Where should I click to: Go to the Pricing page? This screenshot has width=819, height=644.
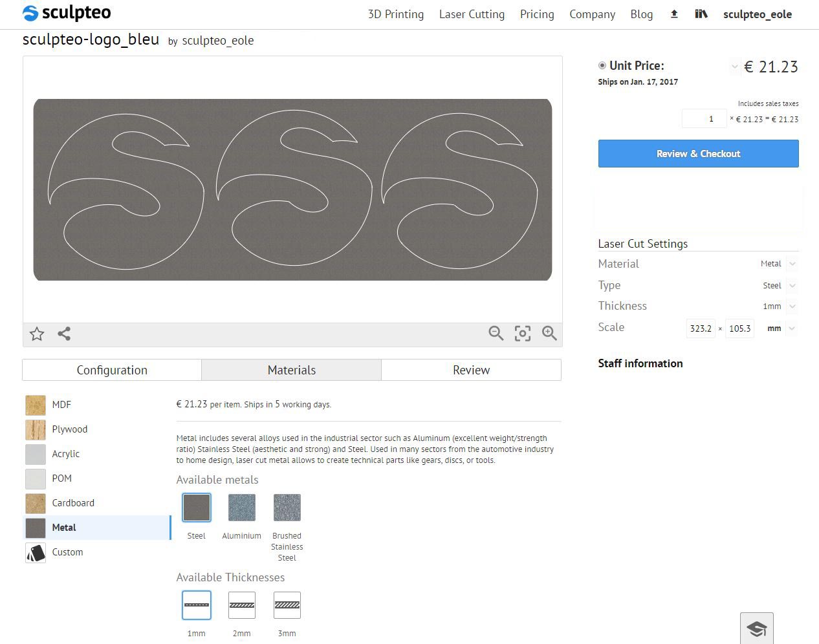[x=537, y=14]
